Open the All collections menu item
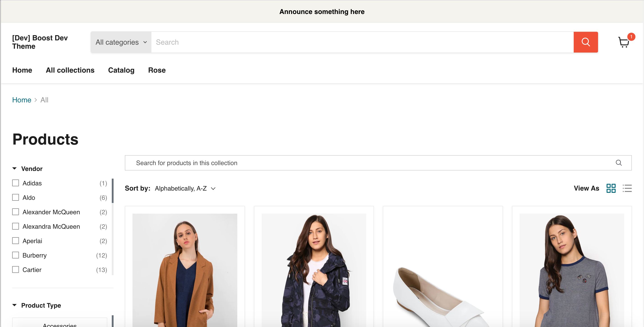 click(70, 70)
